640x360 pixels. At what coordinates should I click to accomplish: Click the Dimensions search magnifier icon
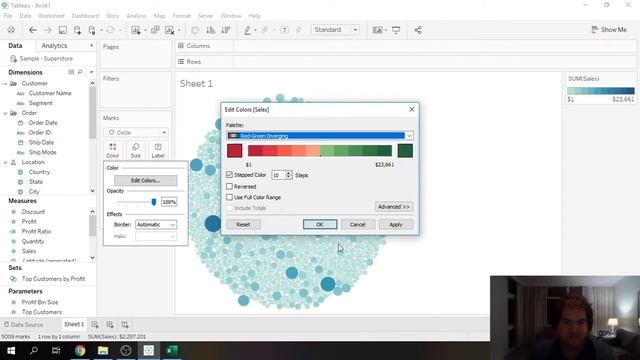click(x=80, y=72)
